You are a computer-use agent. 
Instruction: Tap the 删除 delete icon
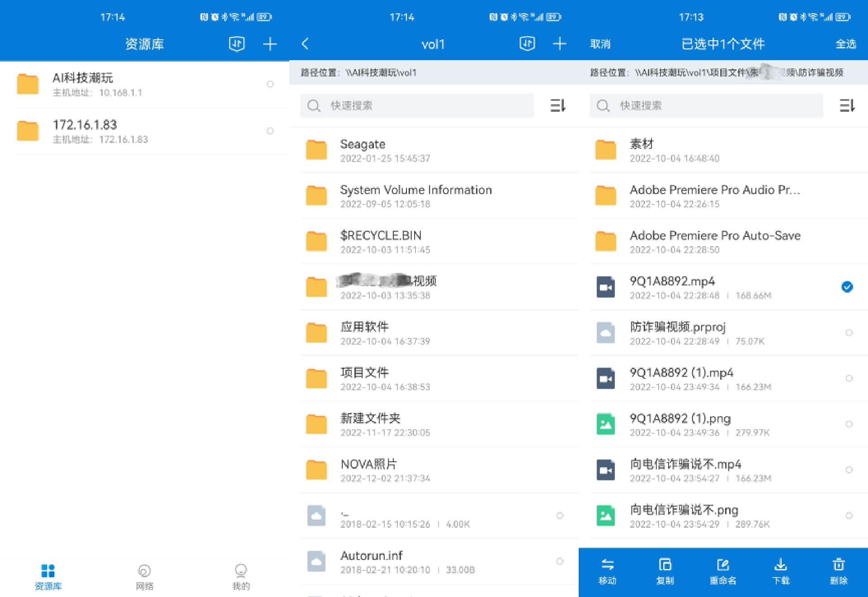click(x=839, y=564)
